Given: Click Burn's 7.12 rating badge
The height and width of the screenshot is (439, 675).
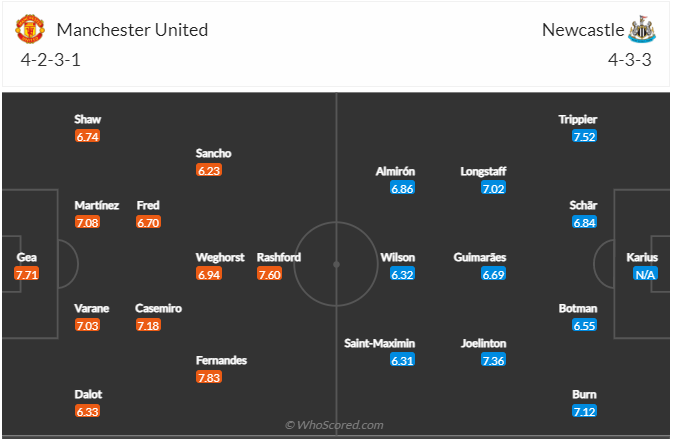Looking at the screenshot, I should tap(585, 412).
